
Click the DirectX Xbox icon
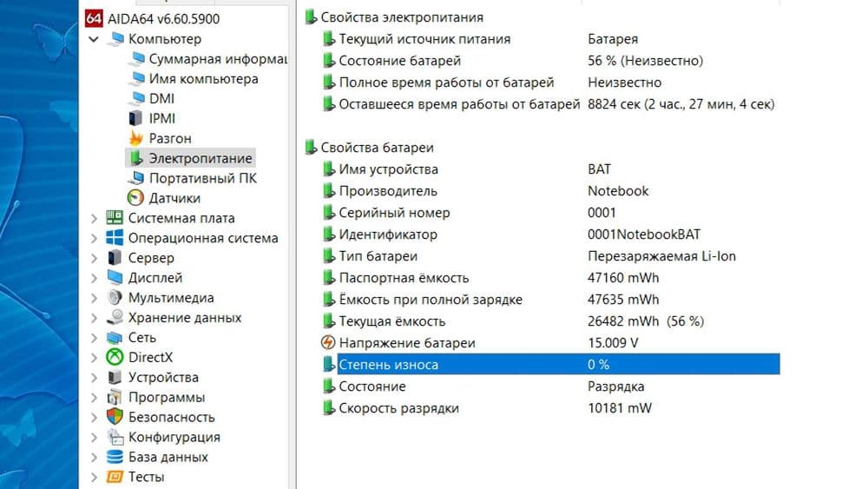pos(115,357)
